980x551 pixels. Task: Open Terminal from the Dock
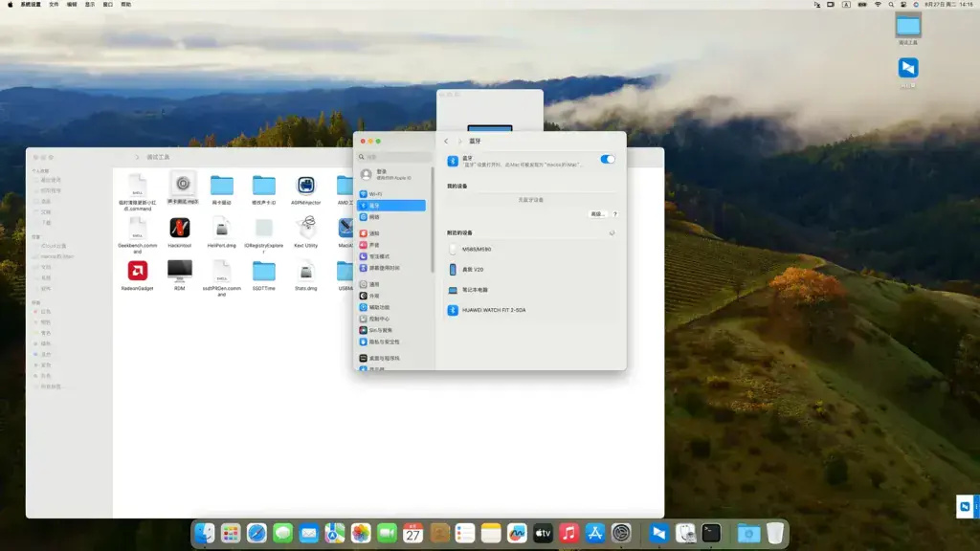pyautogui.click(x=711, y=533)
